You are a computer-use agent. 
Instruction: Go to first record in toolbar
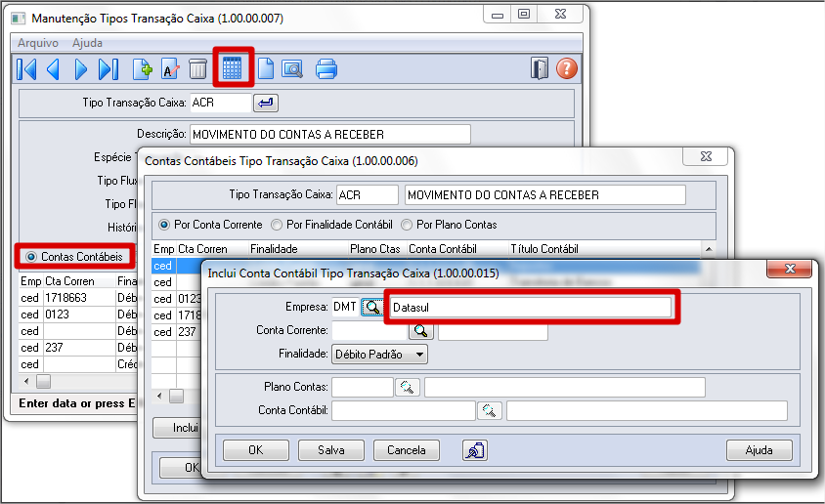click(26, 69)
